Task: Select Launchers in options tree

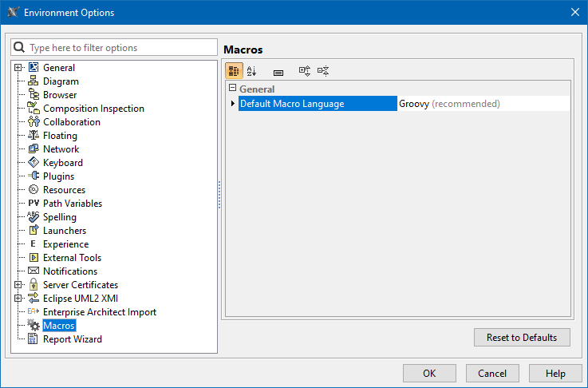Action: click(x=65, y=230)
